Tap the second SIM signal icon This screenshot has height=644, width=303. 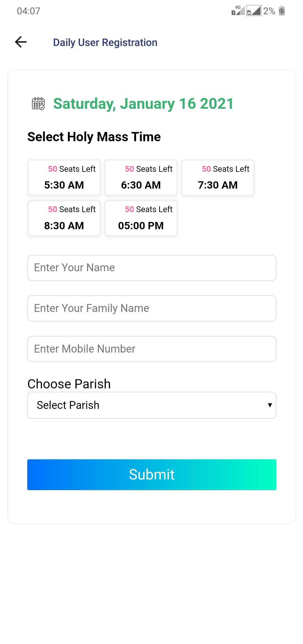[254, 11]
